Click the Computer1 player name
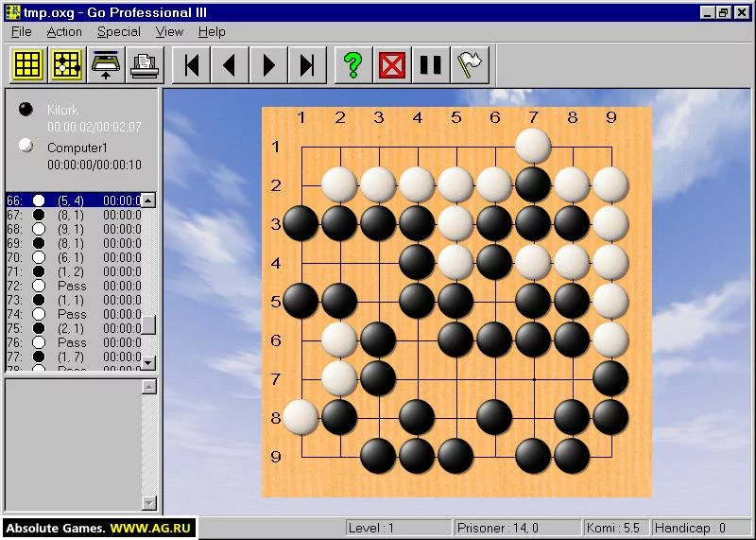Screen dimensions: 756x540 (x=77, y=148)
